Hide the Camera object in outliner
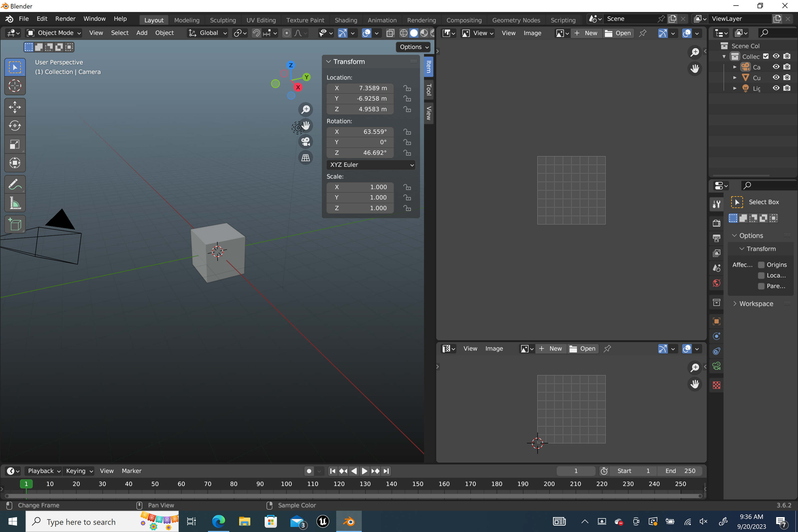The width and height of the screenshot is (798, 532). 776,67
